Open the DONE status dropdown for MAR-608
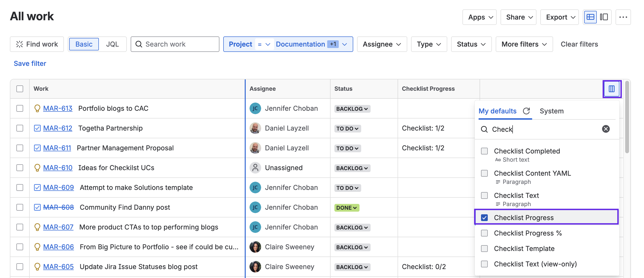Image resolution: width=644 pixels, height=278 pixels. tap(346, 208)
